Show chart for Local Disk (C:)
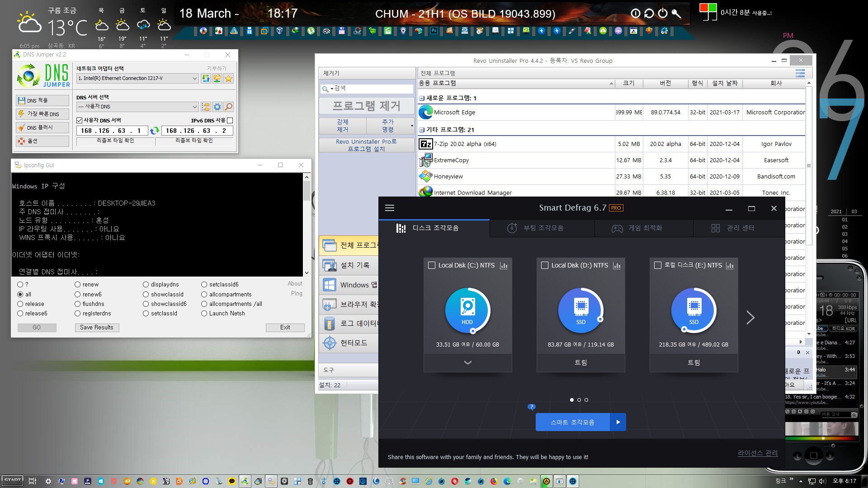The width and height of the screenshot is (868, 488). coord(504,266)
